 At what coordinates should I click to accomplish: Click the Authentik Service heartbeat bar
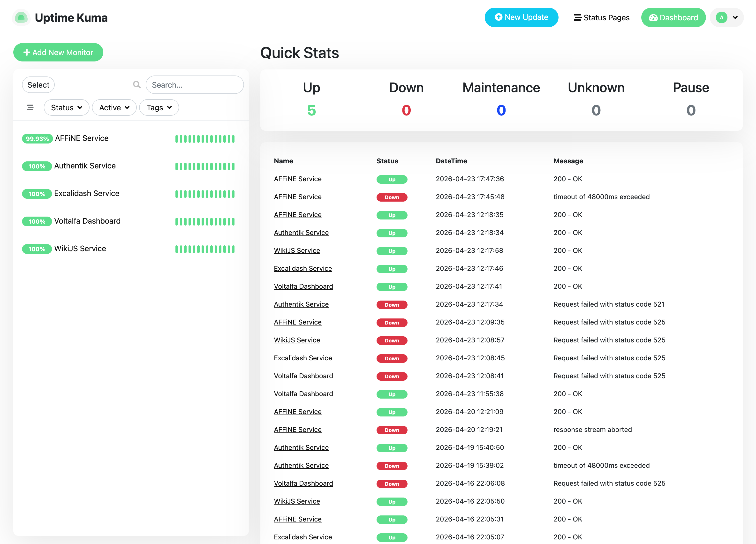point(205,166)
